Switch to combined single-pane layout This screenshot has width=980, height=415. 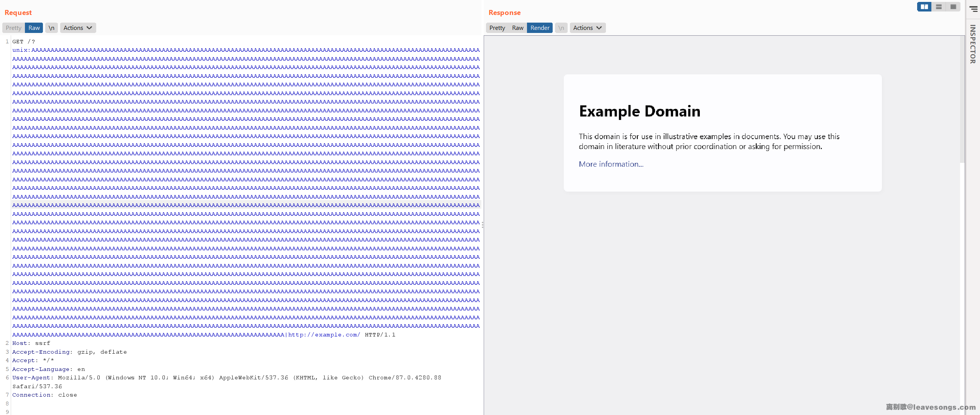953,7
